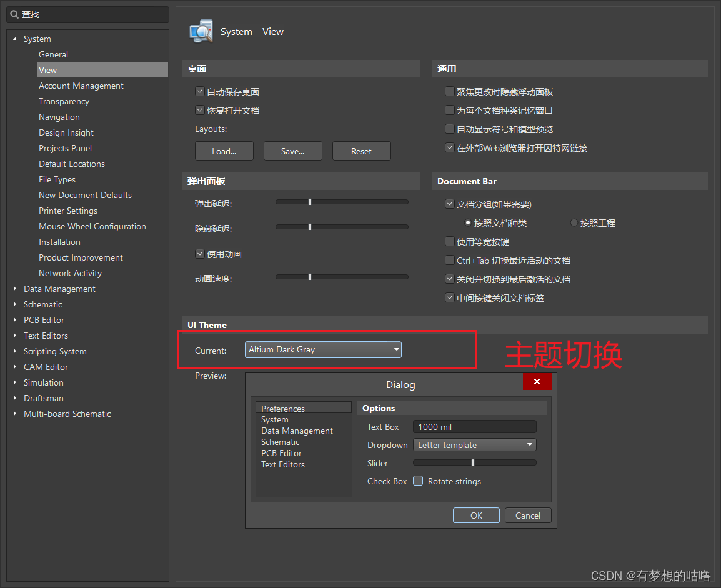Click the 查找 search field
The image size is (721, 588).
[88, 14]
